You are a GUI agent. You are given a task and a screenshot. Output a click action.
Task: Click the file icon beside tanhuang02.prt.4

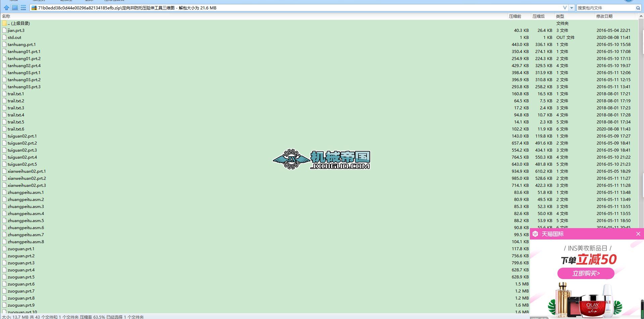tap(4, 65)
